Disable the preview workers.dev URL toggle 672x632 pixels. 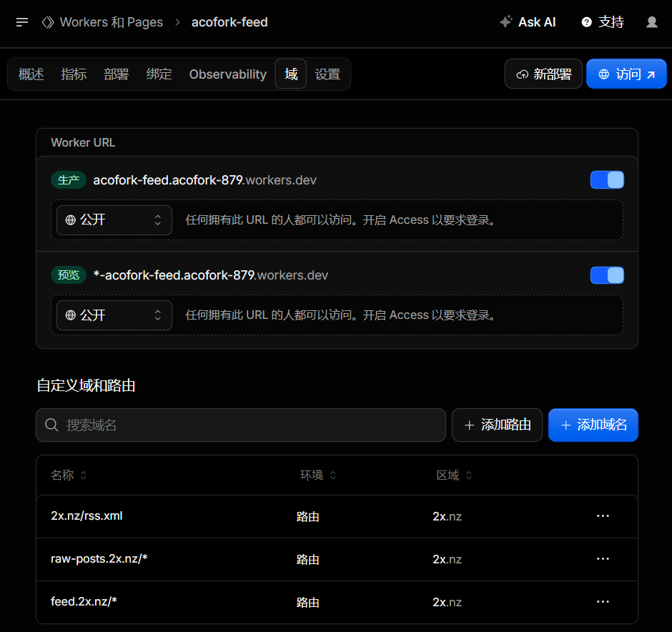[607, 275]
